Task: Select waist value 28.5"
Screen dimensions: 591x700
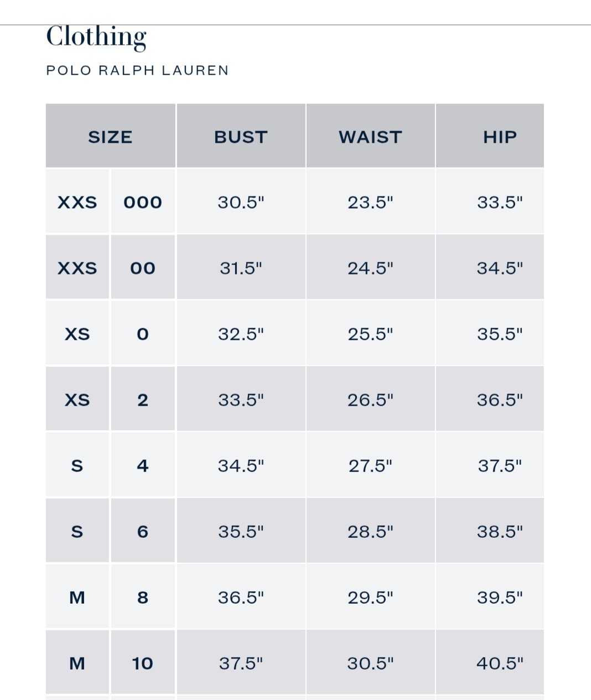Action: [370, 531]
